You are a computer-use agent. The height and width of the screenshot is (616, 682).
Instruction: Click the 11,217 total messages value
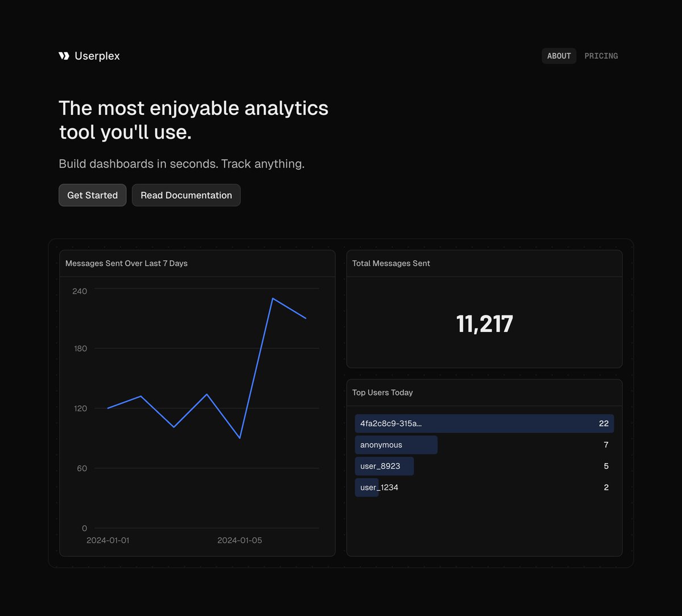[x=484, y=323]
